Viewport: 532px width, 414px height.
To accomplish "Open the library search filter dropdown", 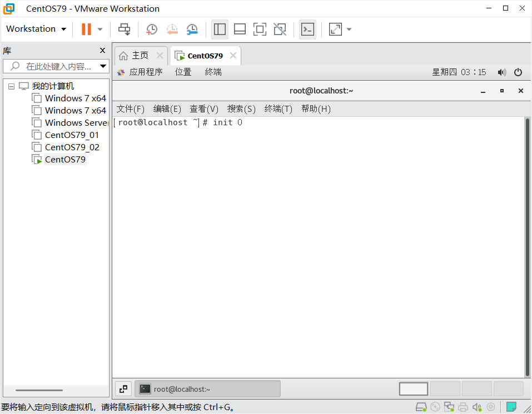I will [x=103, y=66].
